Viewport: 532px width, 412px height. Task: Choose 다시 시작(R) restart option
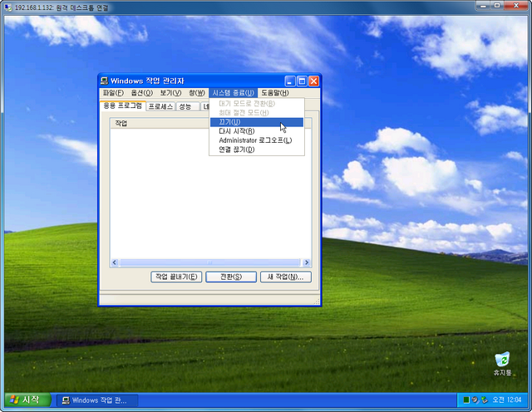[x=257, y=131]
